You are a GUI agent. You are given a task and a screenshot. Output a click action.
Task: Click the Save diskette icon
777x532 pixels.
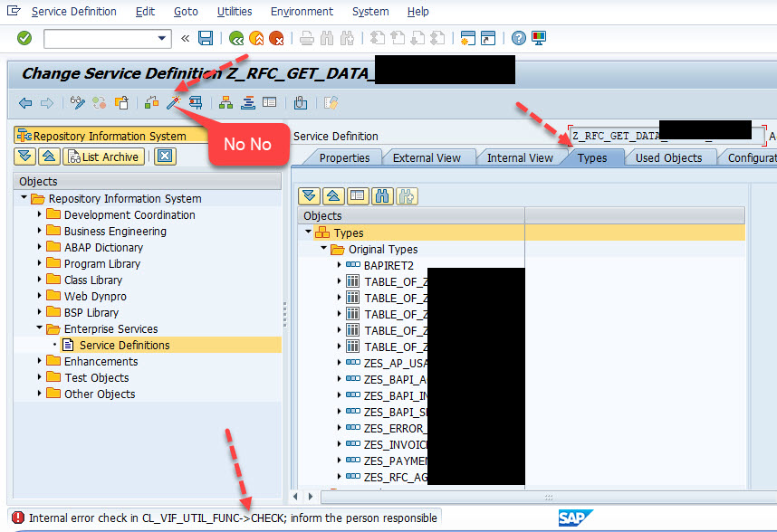(x=206, y=38)
